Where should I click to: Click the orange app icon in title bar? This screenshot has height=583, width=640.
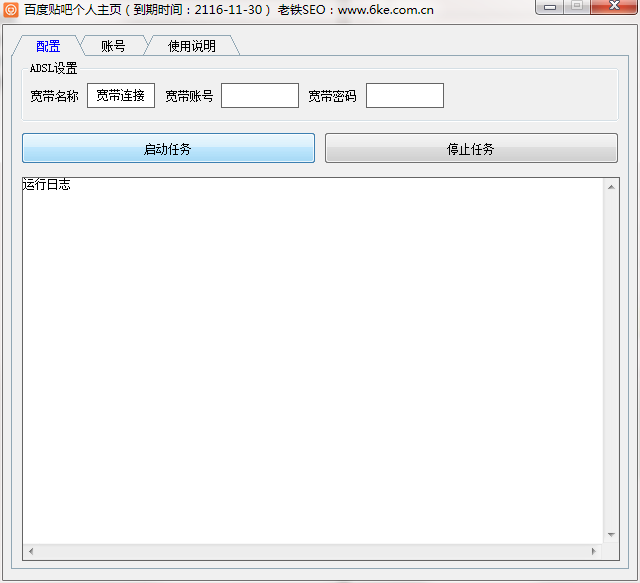10,9
